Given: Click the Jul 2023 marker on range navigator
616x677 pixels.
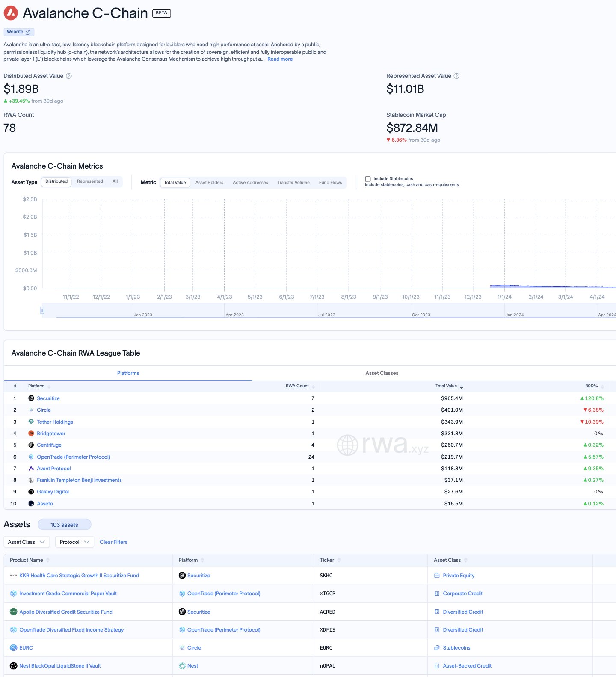Looking at the screenshot, I should [327, 315].
